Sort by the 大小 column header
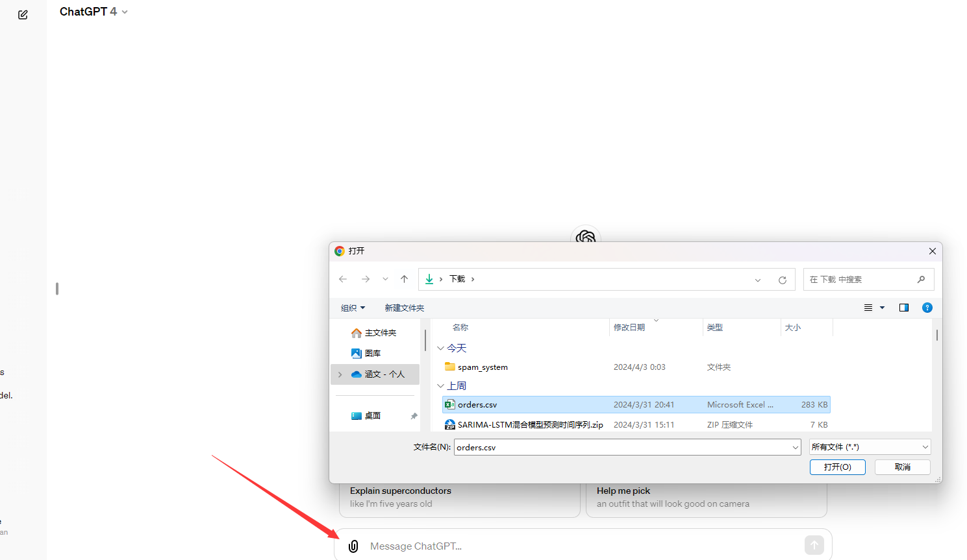The image size is (967, 560). pos(793,328)
